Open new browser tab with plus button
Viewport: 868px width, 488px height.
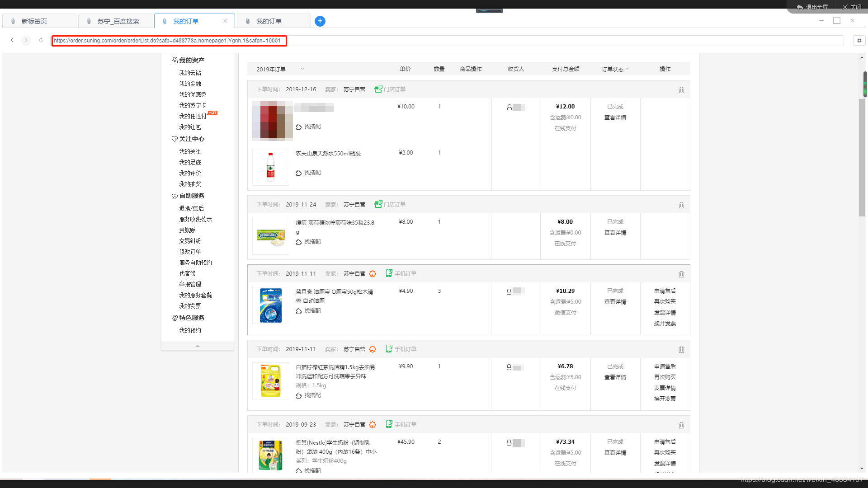(x=320, y=21)
